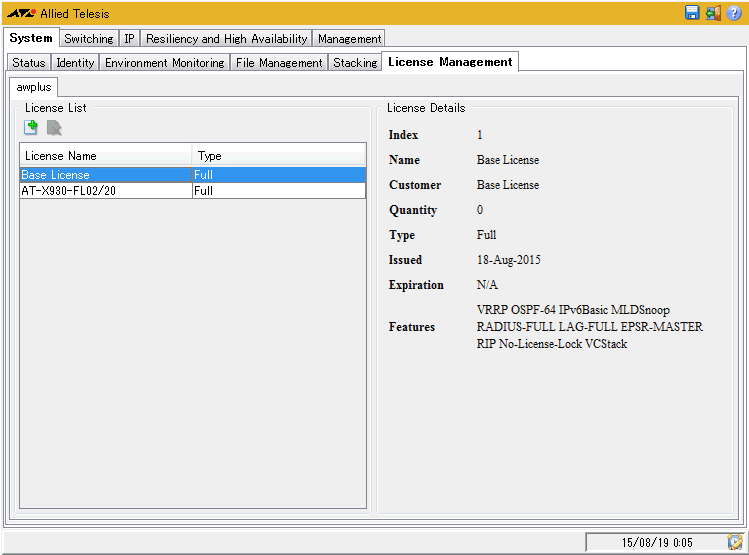Select the Status sub-tab
This screenshot has width=749, height=555.
28,63
